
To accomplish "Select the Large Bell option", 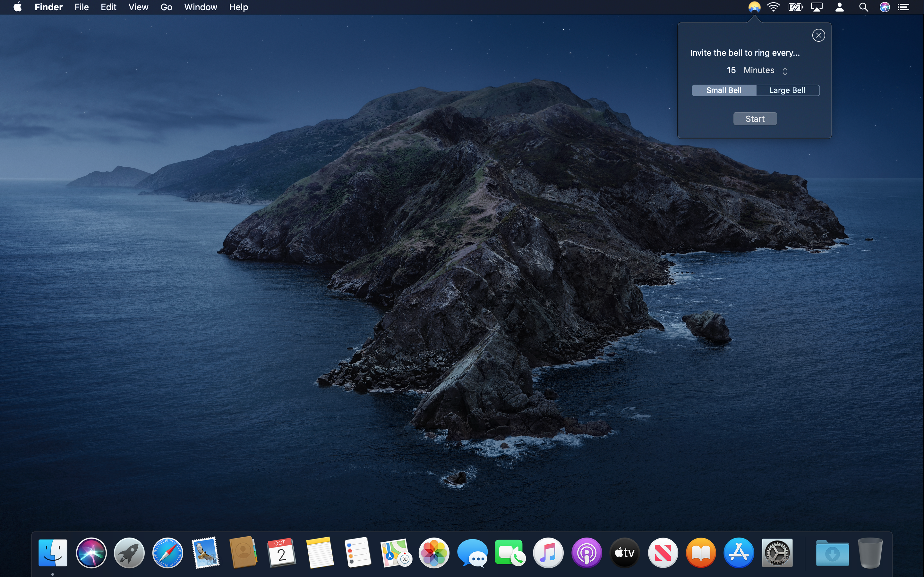I will [x=787, y=90].
